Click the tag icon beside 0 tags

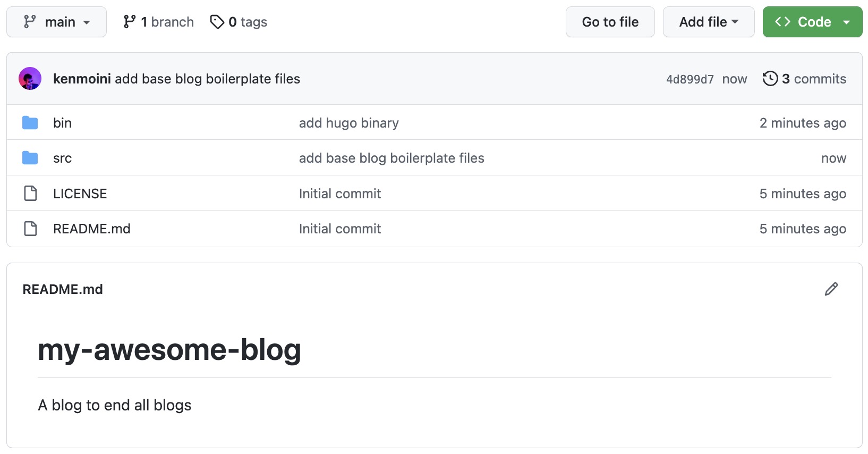tap(217, 22)
